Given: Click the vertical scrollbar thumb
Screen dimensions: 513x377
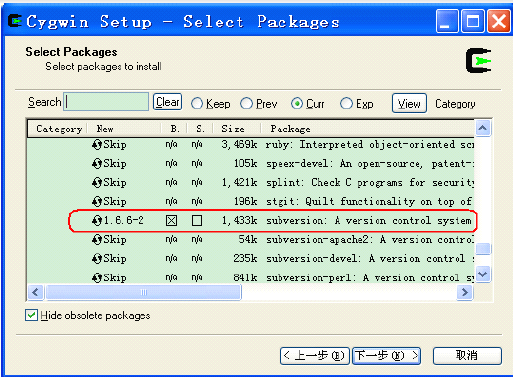Looking at the screenshot, I should tap(483, 248).
